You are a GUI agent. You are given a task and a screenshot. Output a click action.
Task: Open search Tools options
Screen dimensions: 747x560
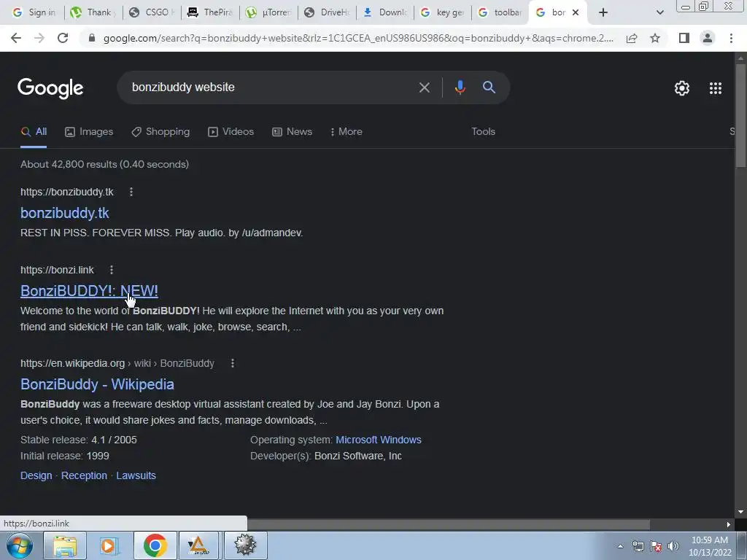point(483,132)
